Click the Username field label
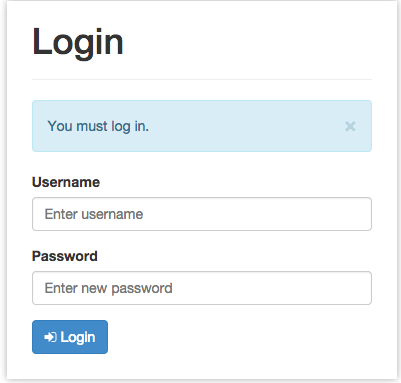The height and width of the screenshot is (383, 401). 66,182
